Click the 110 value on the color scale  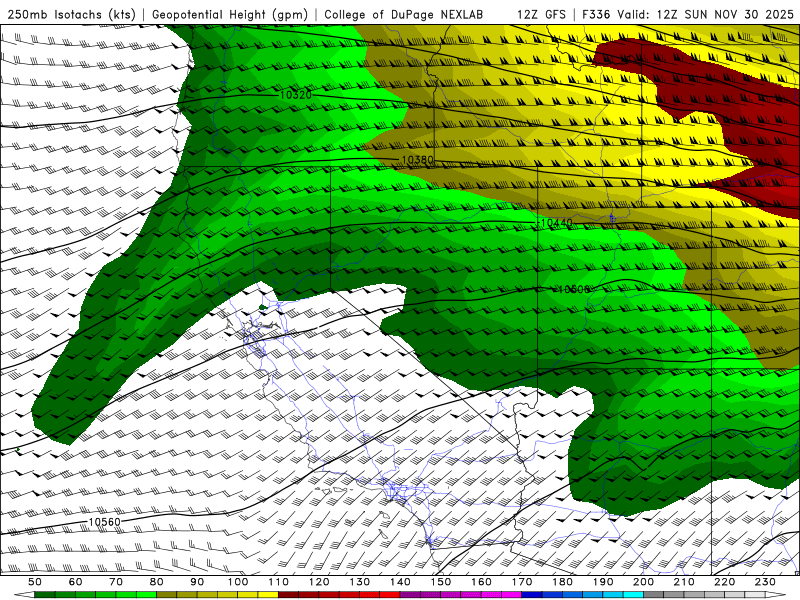pyautogui.click(x=279, y=582)
